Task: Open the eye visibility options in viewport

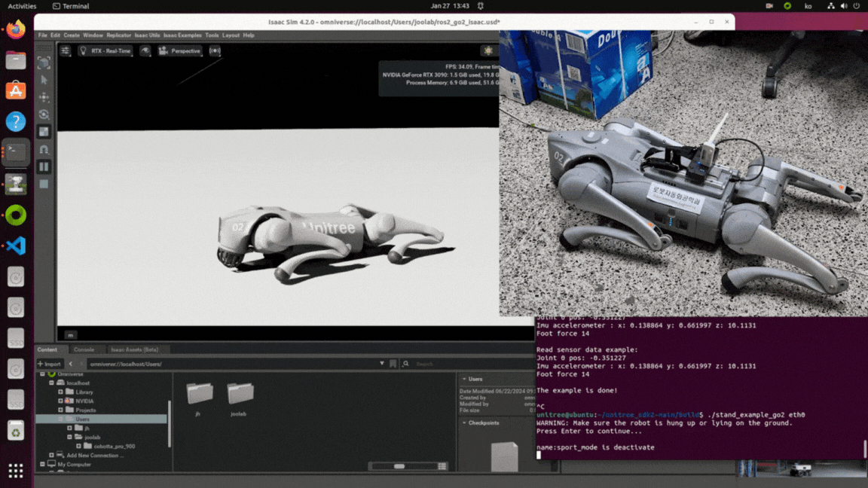Action: (145, 51)
